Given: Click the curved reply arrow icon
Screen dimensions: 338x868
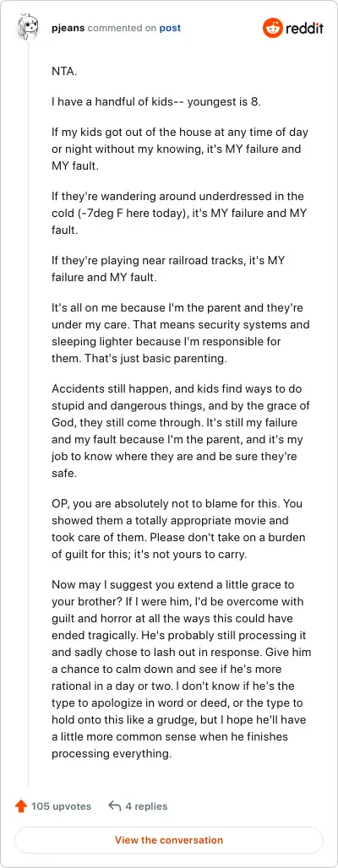Looking at the screenshot, I should (x=115, y=806).
